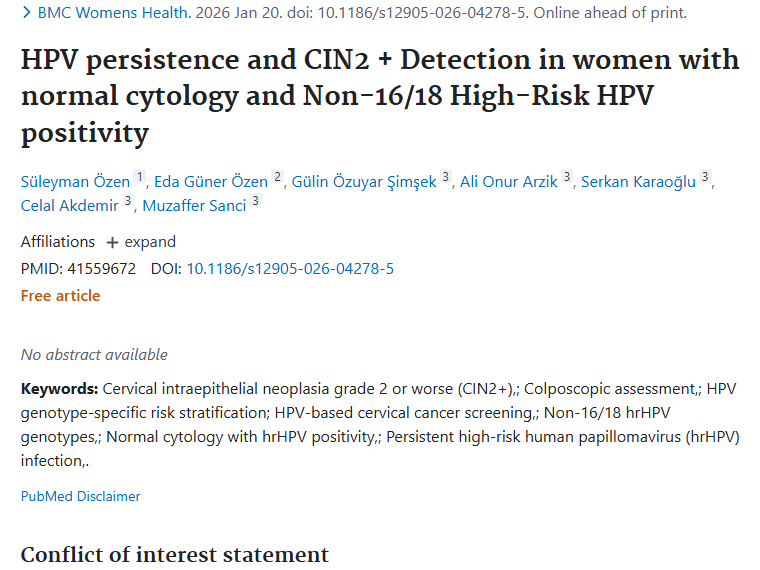Image resolution: width=760 pixels, height=570 pixels.
Task: Click affiliation superscript 3 after Celal Akdemir
Action: [127, 202]
